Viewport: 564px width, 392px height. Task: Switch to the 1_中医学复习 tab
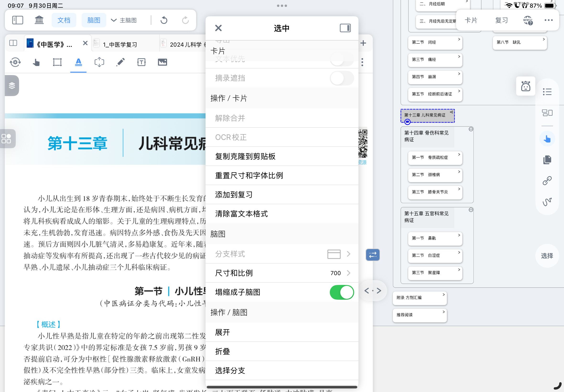pyautogui.click(x=120, y=44)
